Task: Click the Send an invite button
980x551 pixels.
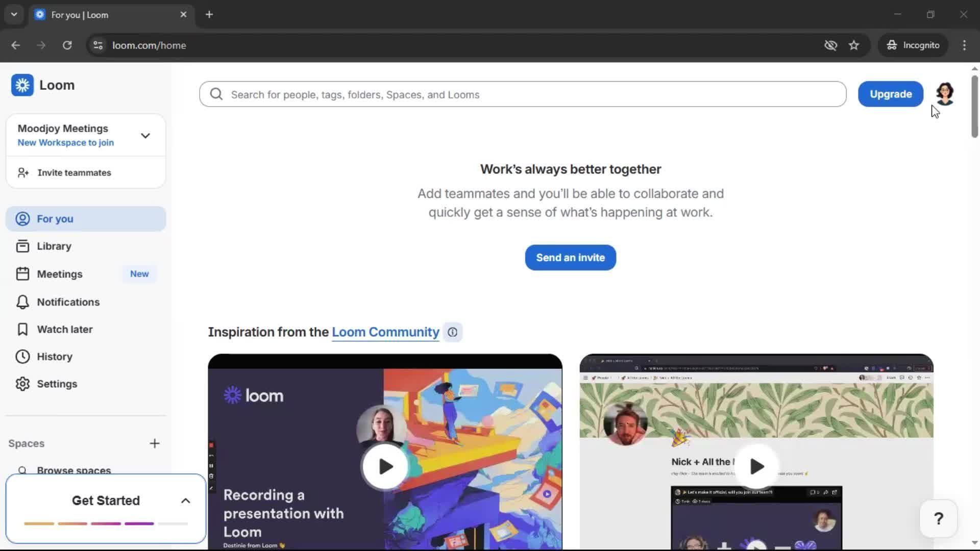Action: click(x=570, y=258)
